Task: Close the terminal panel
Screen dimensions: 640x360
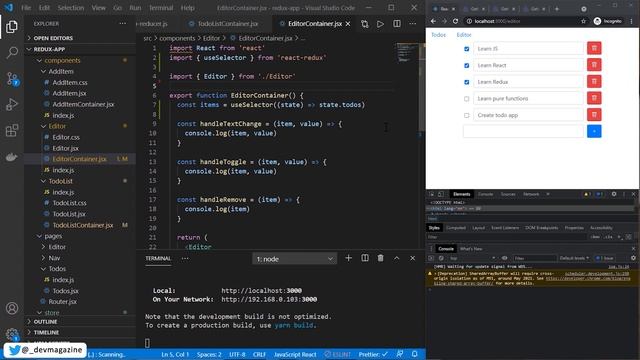Action: pos(413,258)
